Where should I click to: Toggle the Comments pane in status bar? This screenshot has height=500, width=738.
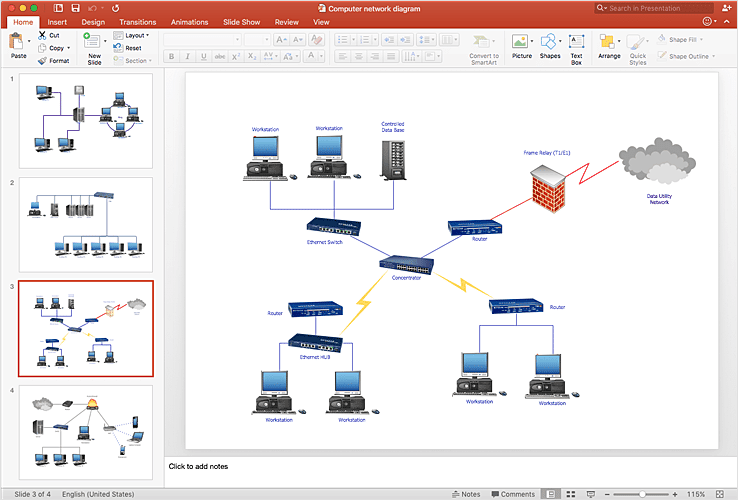pos(513,494)
